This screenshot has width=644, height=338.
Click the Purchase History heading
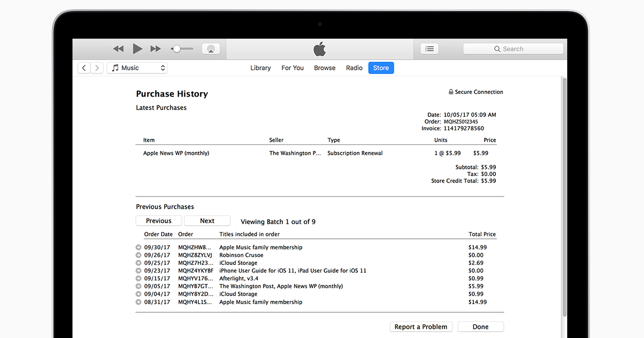(172, 94)
